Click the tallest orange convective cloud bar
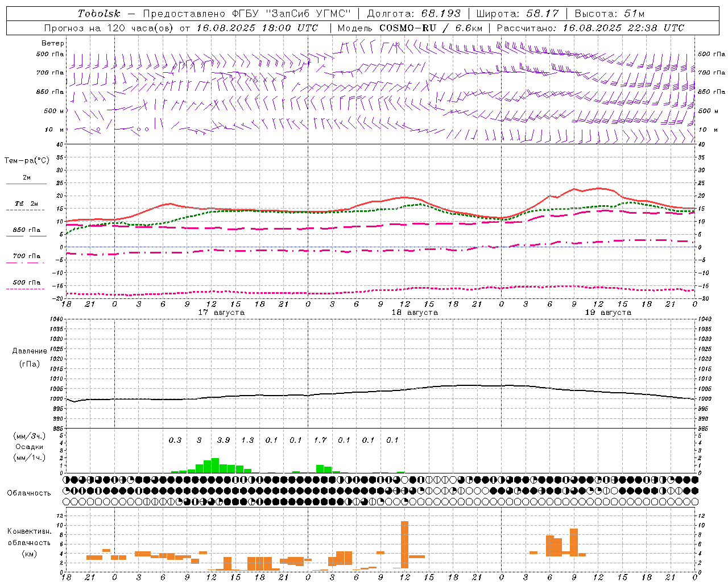728x582 pixels. pos(404,544)
